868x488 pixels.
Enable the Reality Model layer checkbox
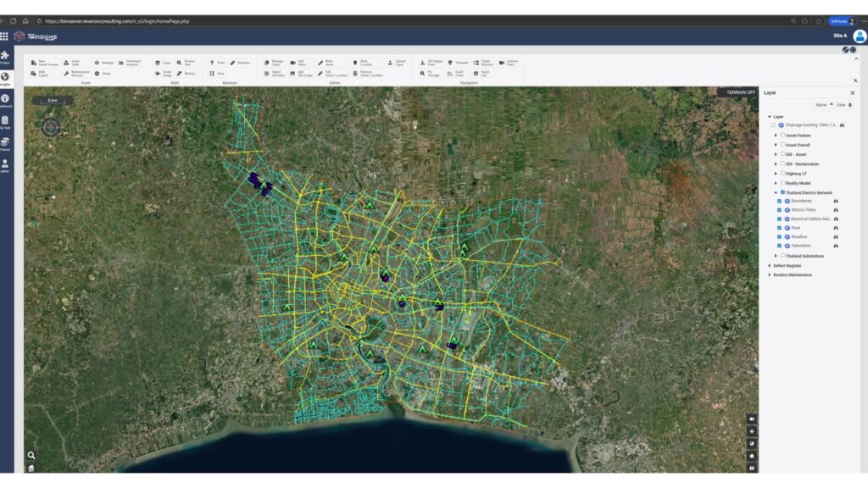pyautogui.click(x=782, y=183)
